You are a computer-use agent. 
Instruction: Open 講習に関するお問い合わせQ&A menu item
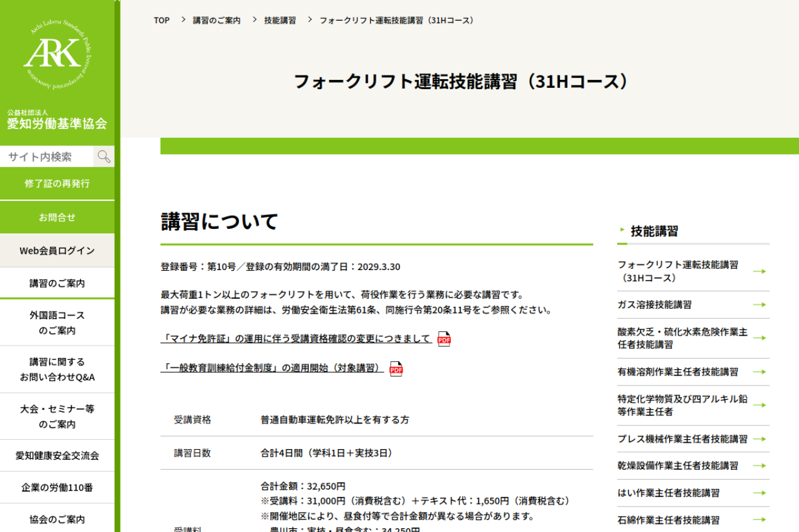pyautogui.click(x=57, y=369)
